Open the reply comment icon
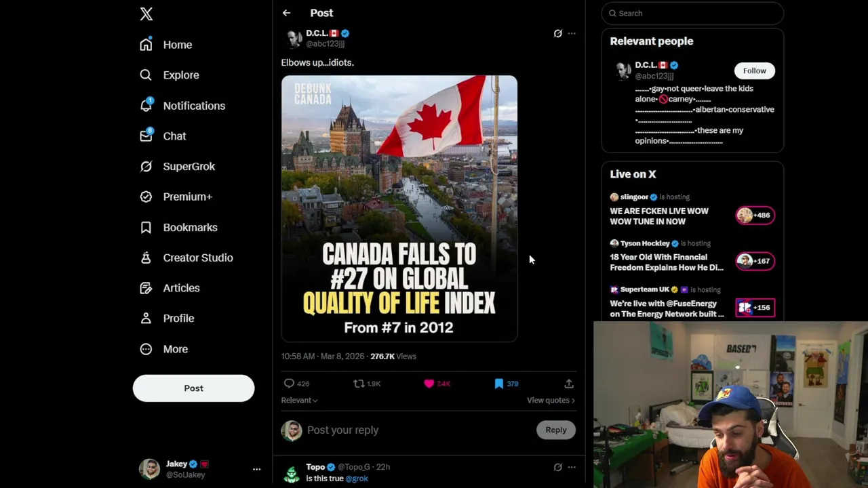 tap(289, 384)
